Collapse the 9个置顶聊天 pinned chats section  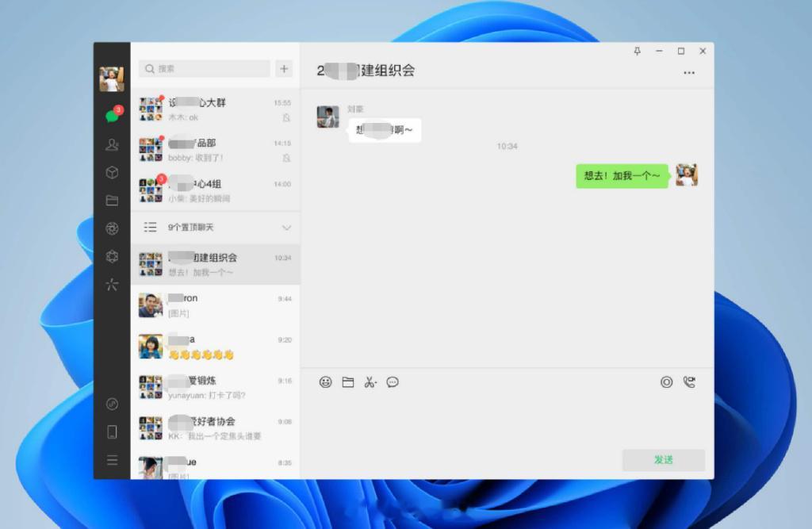click(x=286, y=228)
